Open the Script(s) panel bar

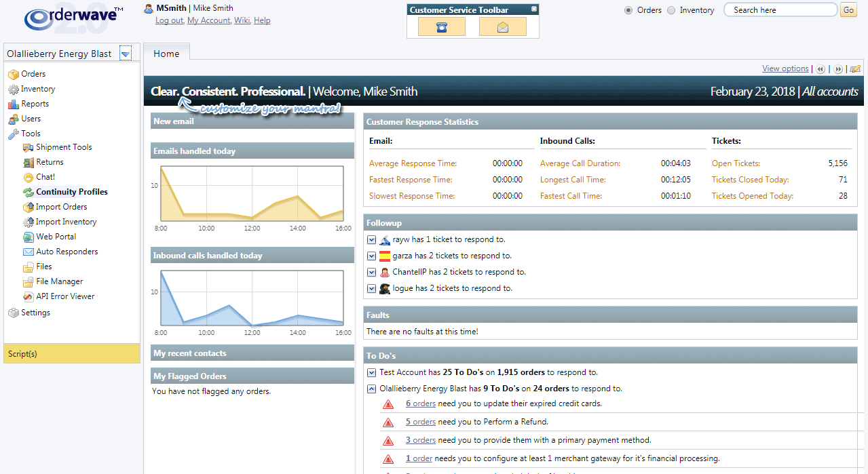[x=71, y=353]
